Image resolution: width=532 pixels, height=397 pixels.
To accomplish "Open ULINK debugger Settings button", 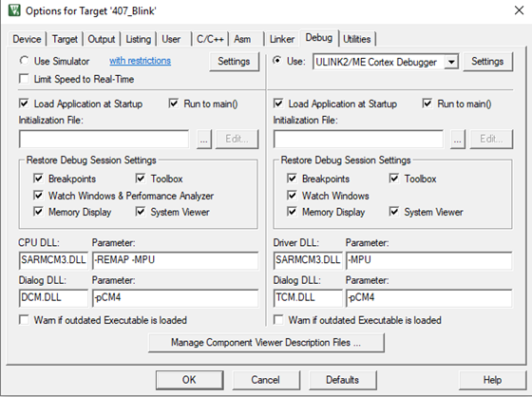I will click(x=487, y=62).
